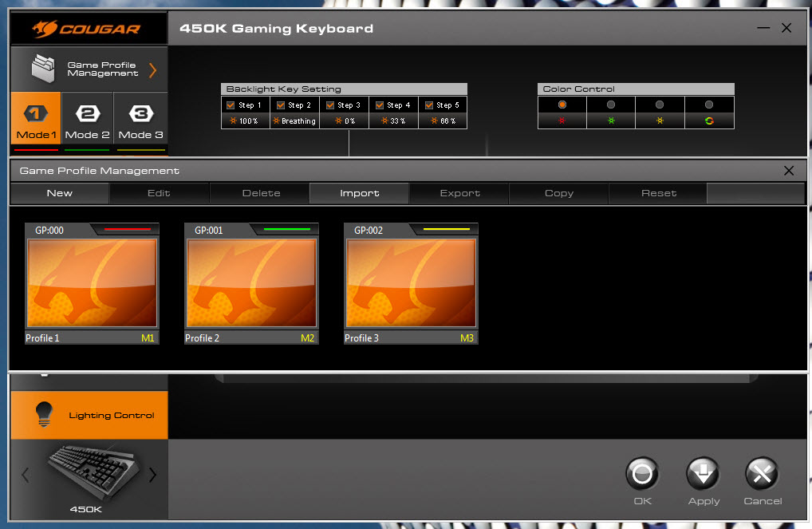
Task: Click the Step 4 33% brightness icon
Action: click(384, 120)
